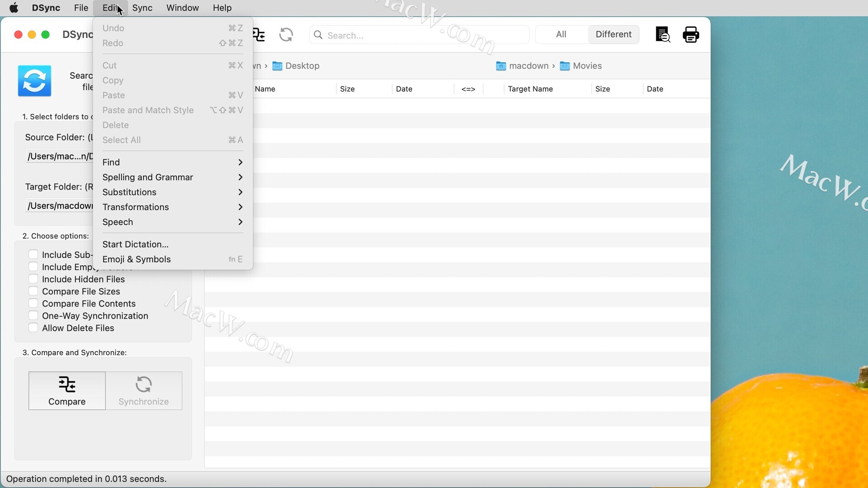Click Desktop in the source breadcrumb
Viewport: 868px width, 488px height.
click(302, 66)
